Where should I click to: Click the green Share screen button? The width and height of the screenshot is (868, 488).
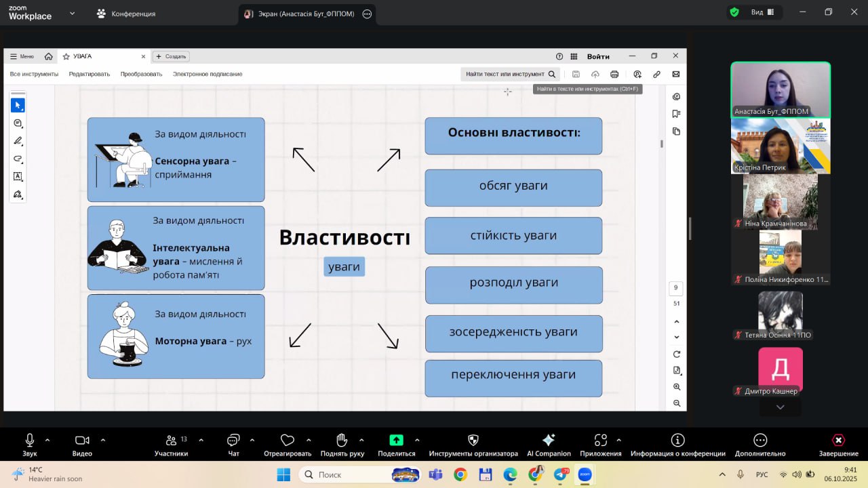pos(396,441)
